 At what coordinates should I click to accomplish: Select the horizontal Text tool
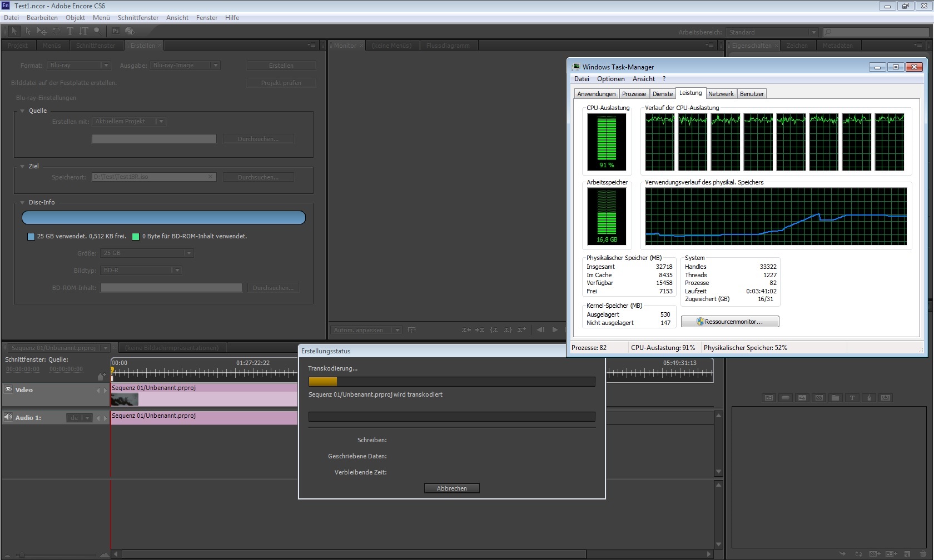click(70, 31)
